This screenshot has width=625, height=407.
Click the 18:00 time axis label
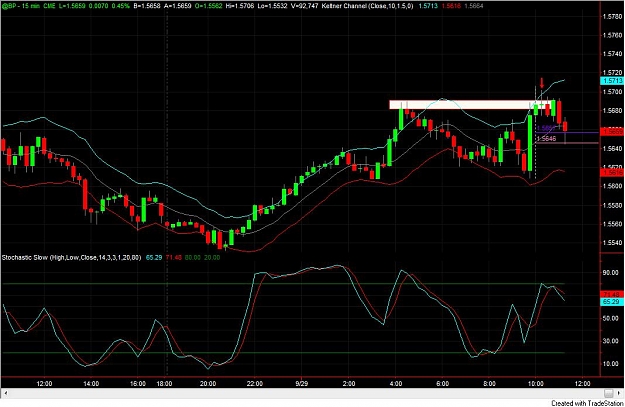164,384
